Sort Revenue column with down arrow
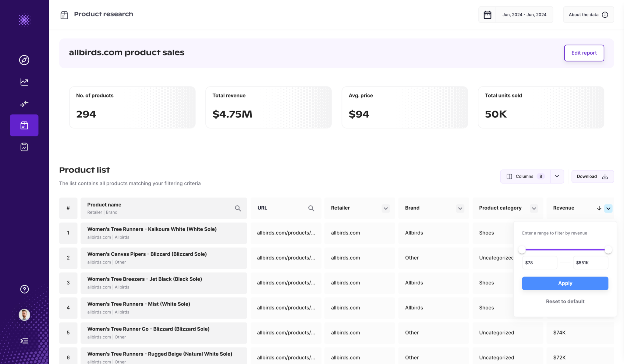Image resolution: width=624 pixels, height=364 pixels. tap(599, 208)
